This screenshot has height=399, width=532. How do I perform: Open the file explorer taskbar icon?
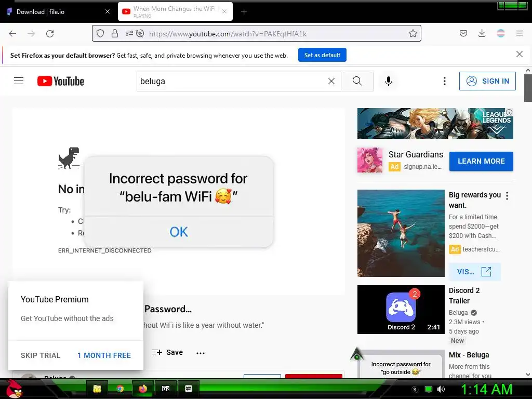pos(97,389)
